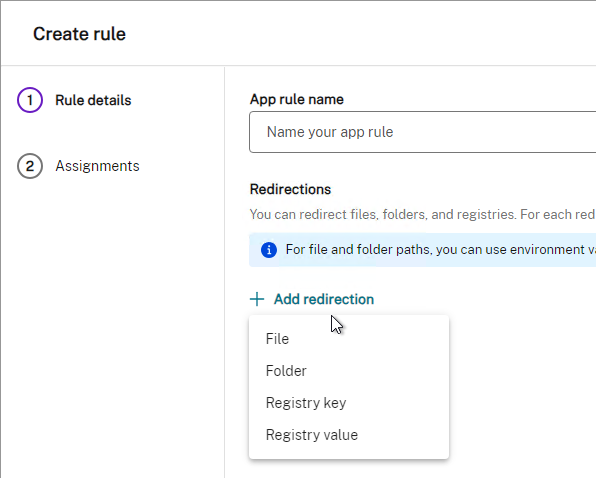Click the App rule name label
The image size is (596, 478).
coord(296,100)
